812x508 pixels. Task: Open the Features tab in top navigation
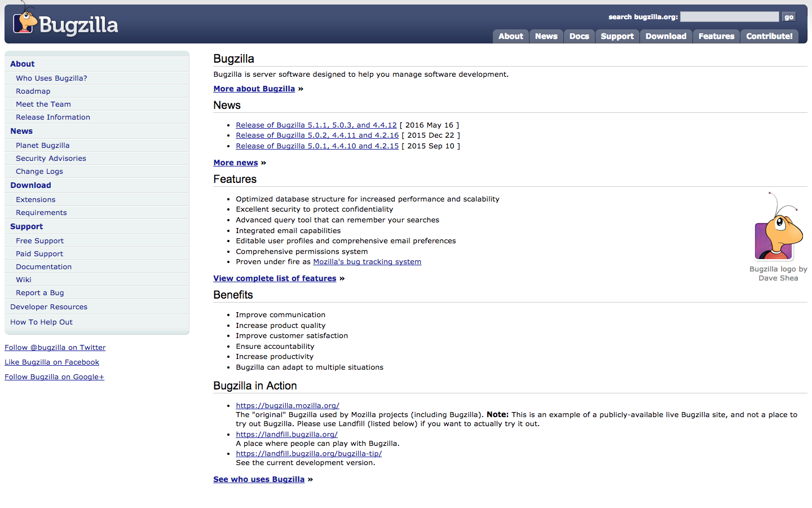(x=717, y=36)
